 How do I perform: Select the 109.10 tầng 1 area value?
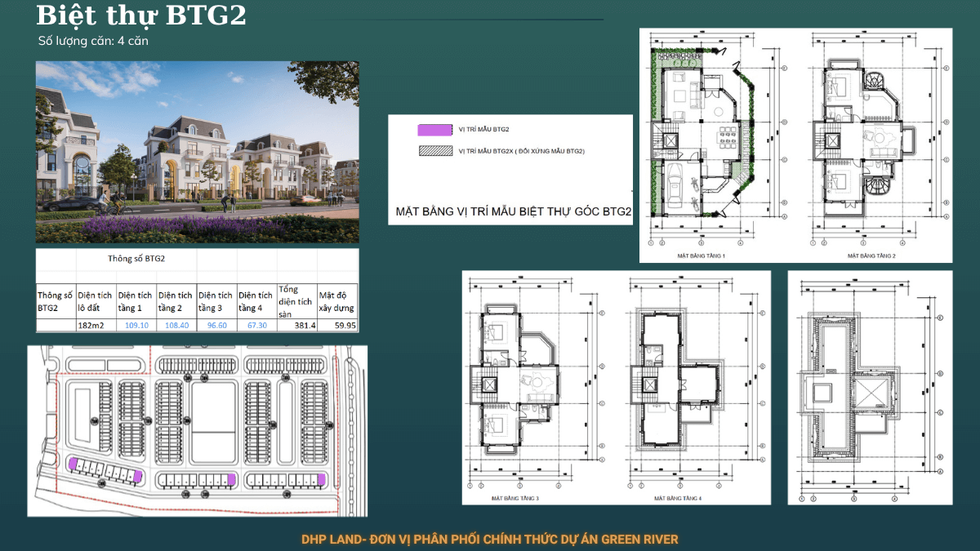[136, 325]
